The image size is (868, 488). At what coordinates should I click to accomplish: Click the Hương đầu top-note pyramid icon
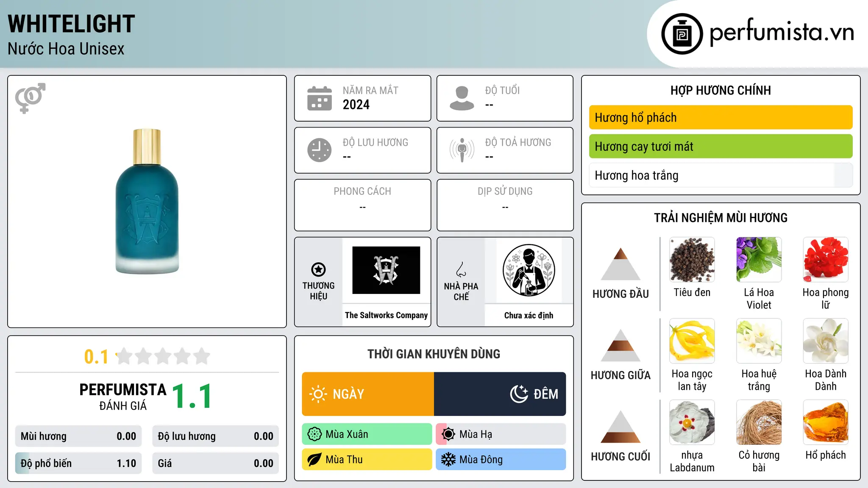tap(620, 264)
